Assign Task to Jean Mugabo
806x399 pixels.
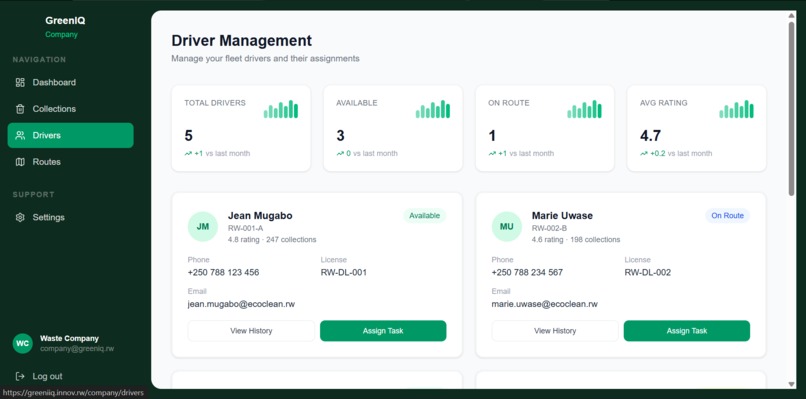point(383,331)
